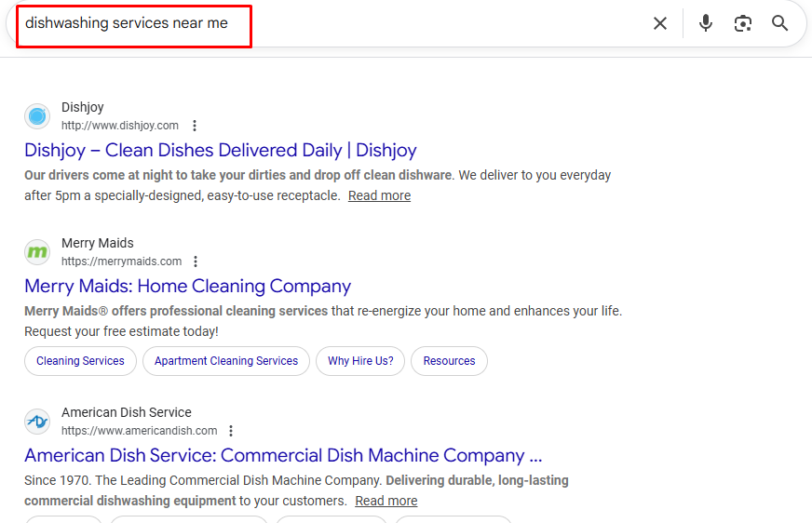Click Read more under American Dish description
Screen dimensions: 812x523
(x=386, y=501)
